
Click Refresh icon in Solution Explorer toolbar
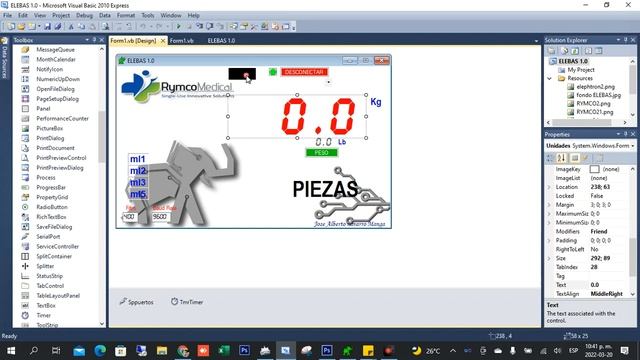[575, 51]
